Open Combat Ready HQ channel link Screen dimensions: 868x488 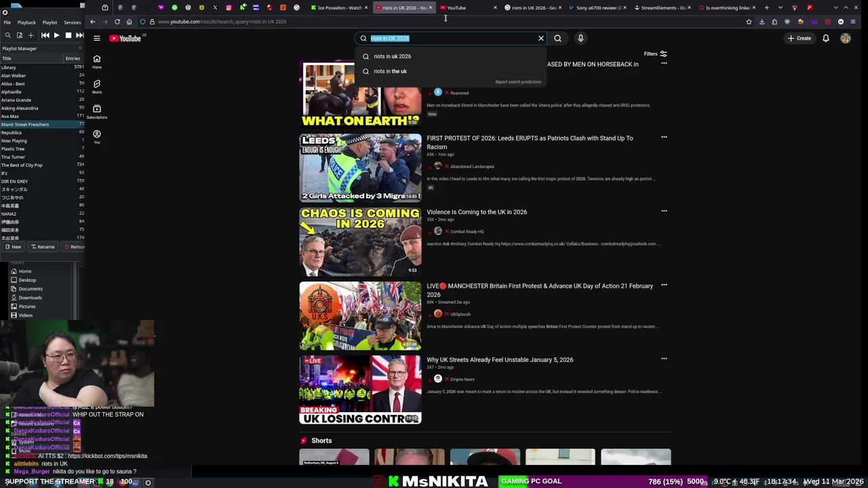coord(467,232)
